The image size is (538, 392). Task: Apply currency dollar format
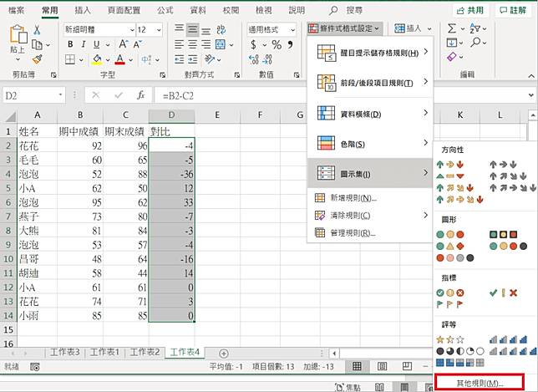tap(254, 44)
